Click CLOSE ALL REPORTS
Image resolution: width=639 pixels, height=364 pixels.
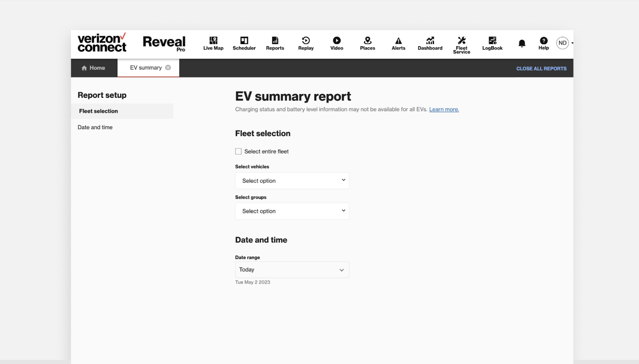pos(541,68)
